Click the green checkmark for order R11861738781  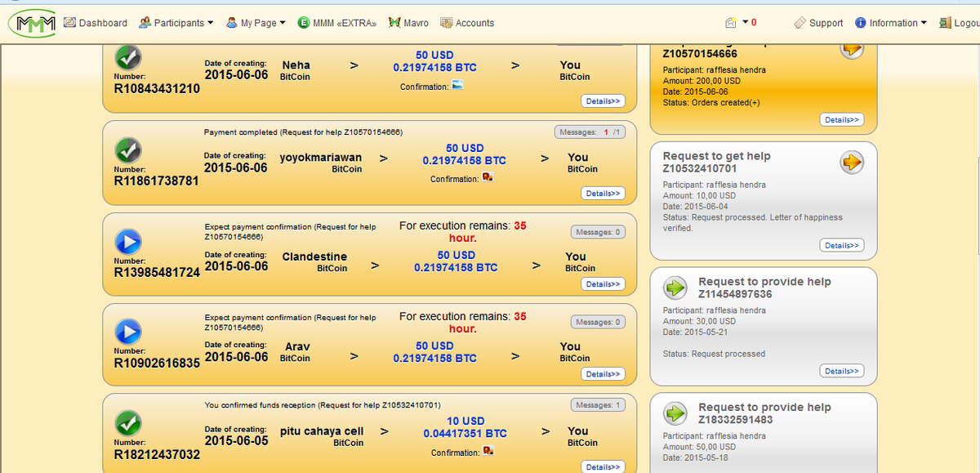pos(128,150)
